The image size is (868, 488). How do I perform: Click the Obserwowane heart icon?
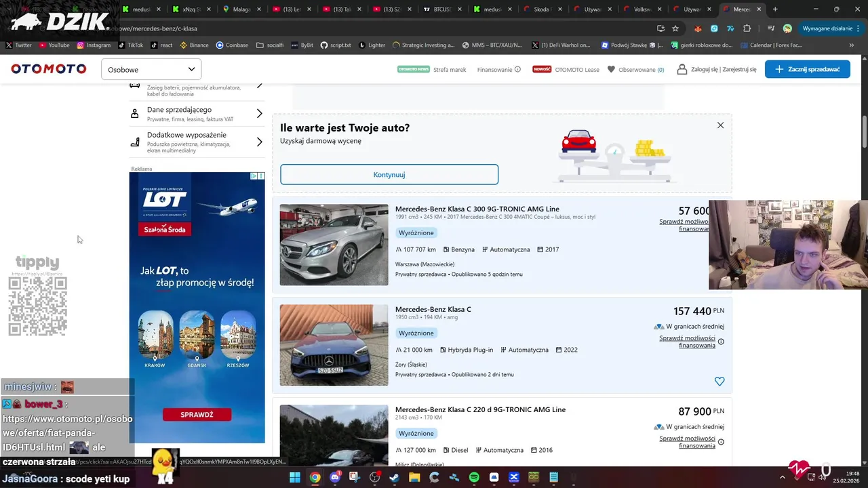click(x=611, y=69)
